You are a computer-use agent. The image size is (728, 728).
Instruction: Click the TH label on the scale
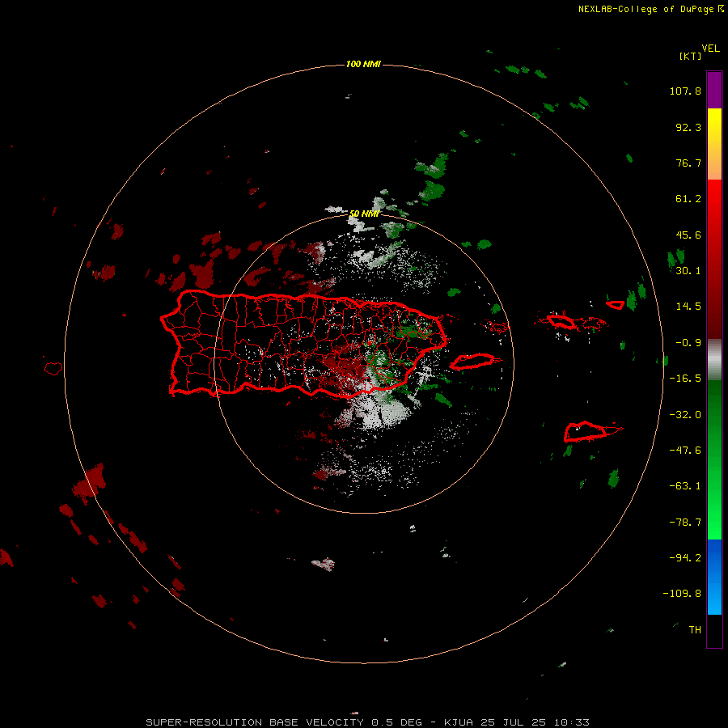click(695, 629)
